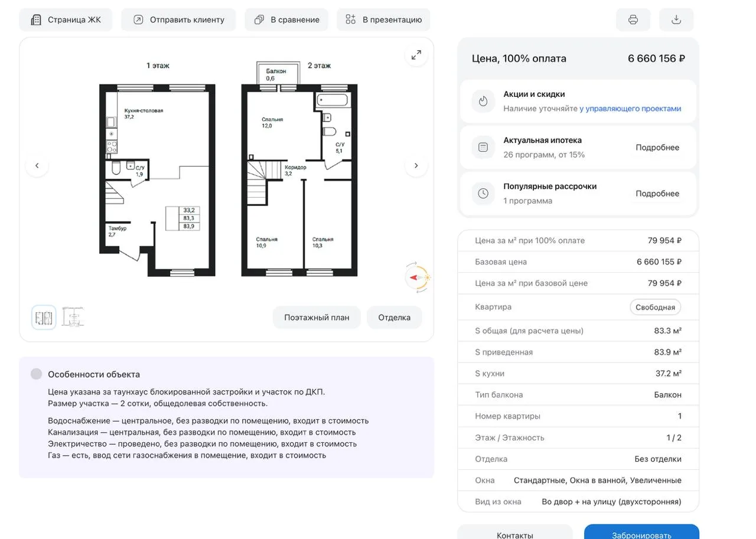This screenshot has width=756, height=539.
Task: Click the Контакты button
Action: [x=515, y=534]
